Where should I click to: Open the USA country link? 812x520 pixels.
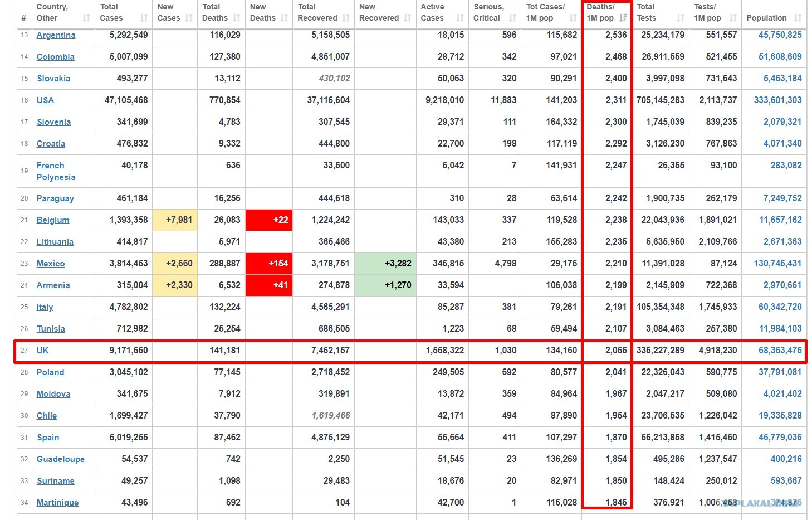pos(45,100)
